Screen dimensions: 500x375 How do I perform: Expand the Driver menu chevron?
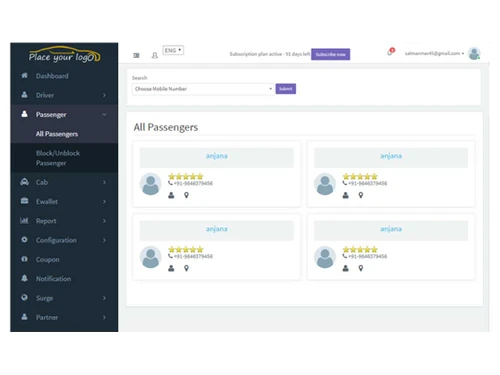pyautogui.click(x=104, y=95)
